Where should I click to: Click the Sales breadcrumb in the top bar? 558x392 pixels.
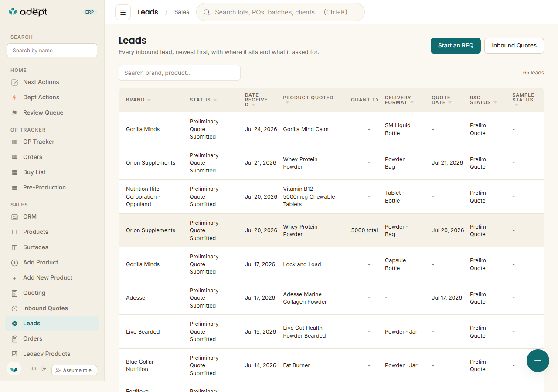click(x=182, y=12)
